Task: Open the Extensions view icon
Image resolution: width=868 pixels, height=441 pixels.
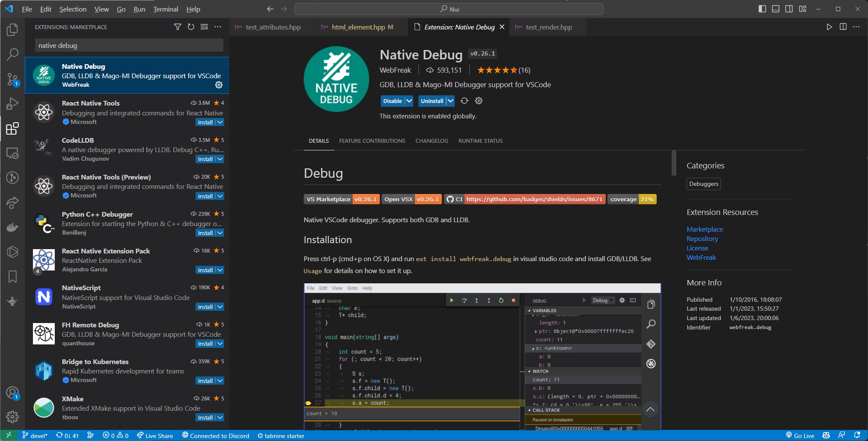Action: (x=12, y=128)
